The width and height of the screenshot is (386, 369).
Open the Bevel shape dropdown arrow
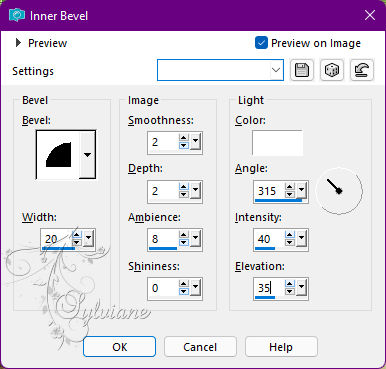point(87,155)
